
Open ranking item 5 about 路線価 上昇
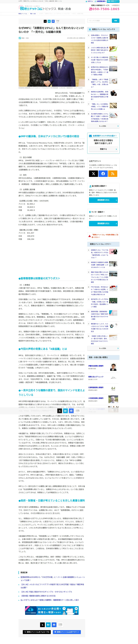pos(100,83)
